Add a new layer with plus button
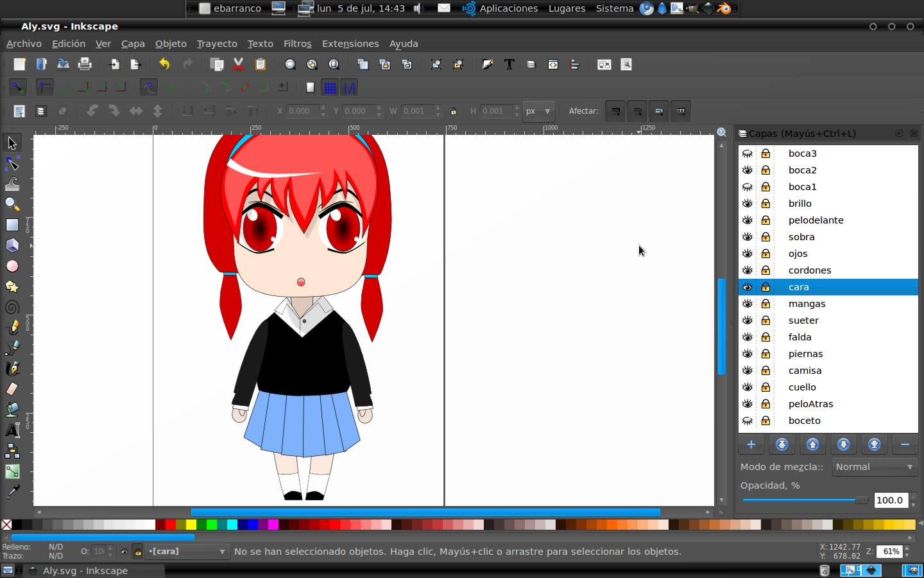The width and height of the screenshot is (924, 578). pos(751,444)
